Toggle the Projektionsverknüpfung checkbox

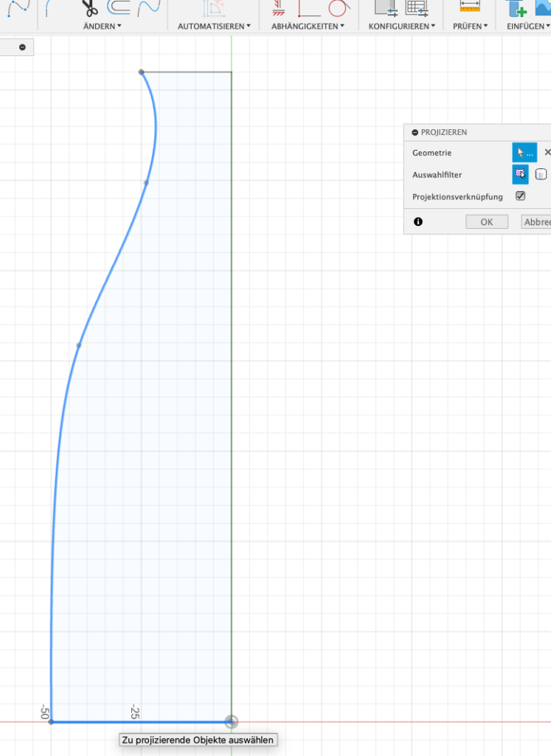tap(520, 196)
